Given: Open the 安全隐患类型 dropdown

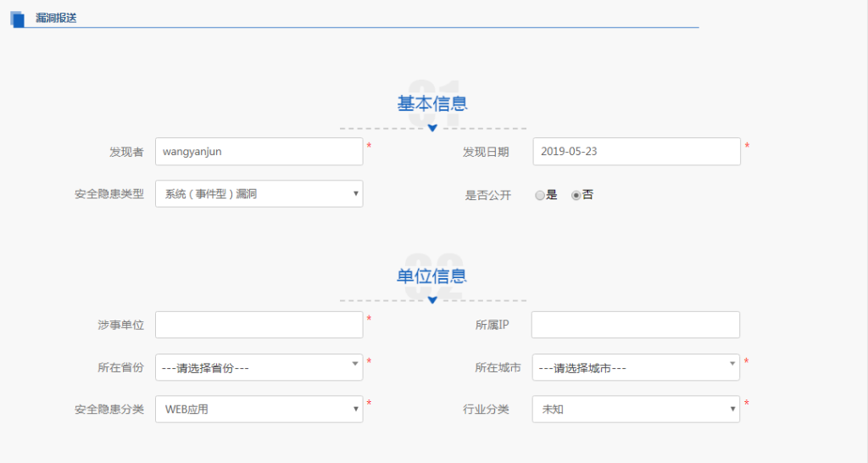Looking at the screenshot, I should click(x=259, y=194).
